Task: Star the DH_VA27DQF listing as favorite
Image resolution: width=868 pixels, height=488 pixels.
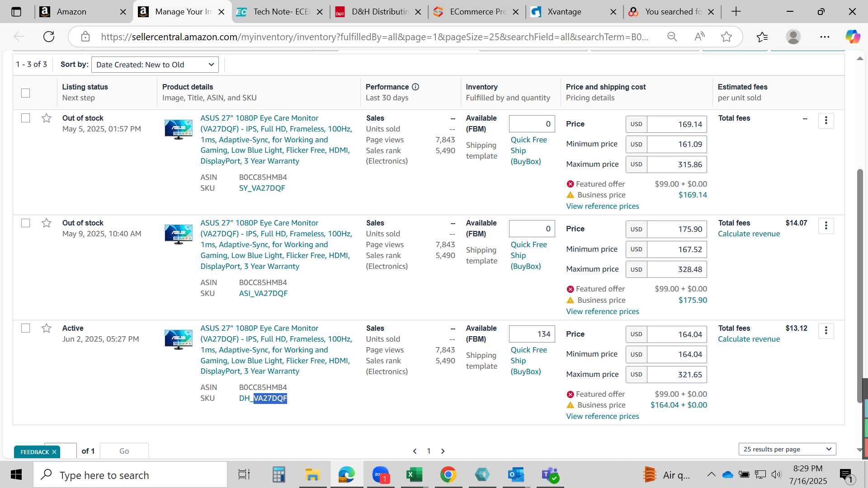Action: pos(46,328)
